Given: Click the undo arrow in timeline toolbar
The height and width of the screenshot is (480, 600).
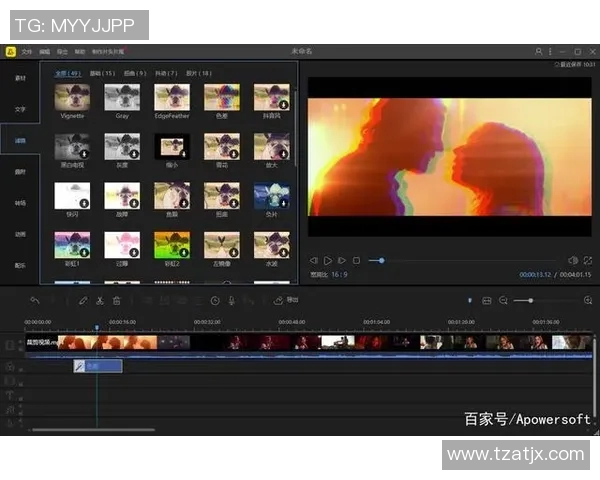Looking at the screenshot, I should click(x=35, y=300).
